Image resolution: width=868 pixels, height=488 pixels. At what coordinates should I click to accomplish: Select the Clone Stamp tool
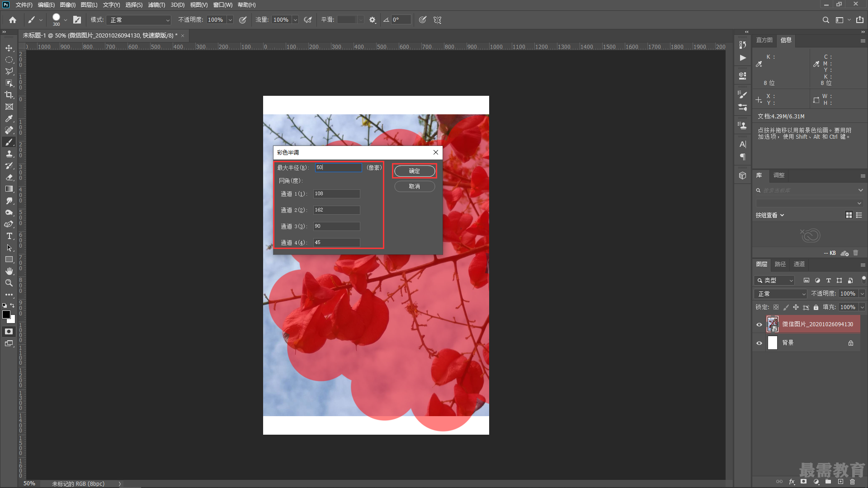coord(9,154)
